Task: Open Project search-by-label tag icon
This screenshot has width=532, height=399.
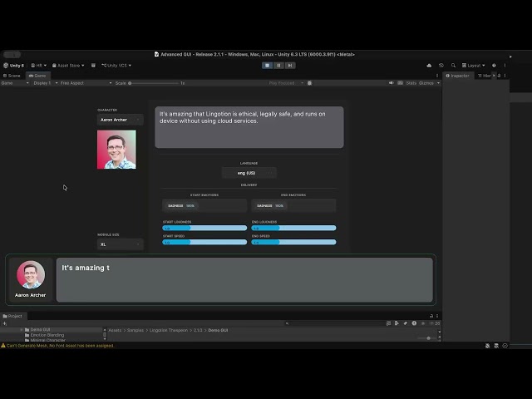Action: click(406, 323)
